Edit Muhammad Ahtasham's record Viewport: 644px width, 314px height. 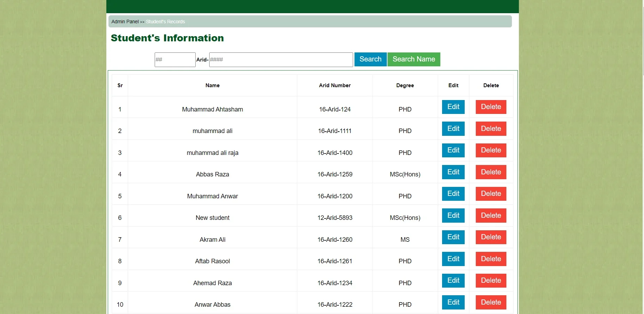[x=453, y=107]
